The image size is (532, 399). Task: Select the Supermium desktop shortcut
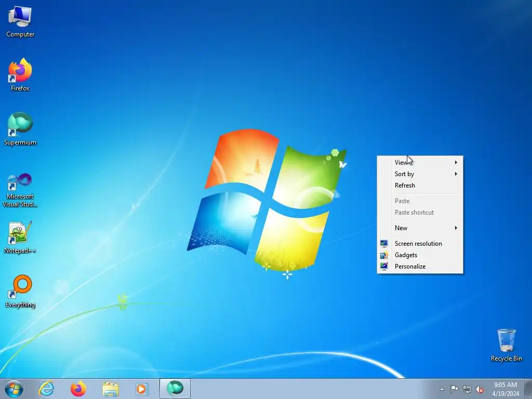tap(20, 129)
